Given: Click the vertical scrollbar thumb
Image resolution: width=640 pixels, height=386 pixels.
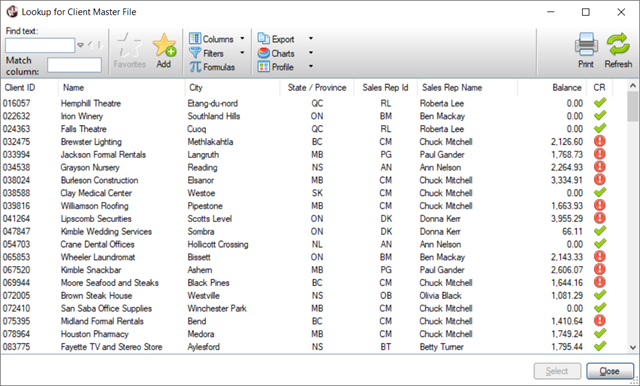Looking at the screenshot, I should point(633,106).
